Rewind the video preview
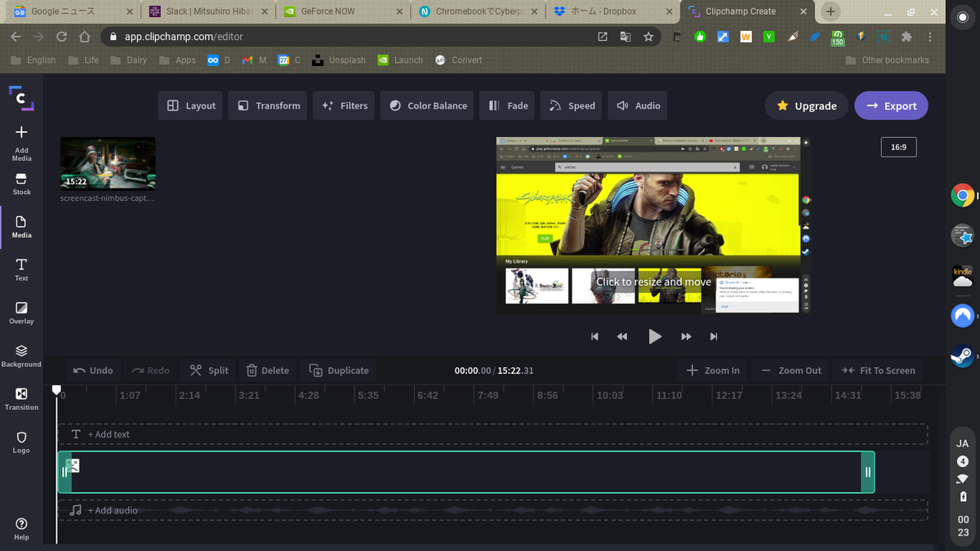 pos(622,336)
